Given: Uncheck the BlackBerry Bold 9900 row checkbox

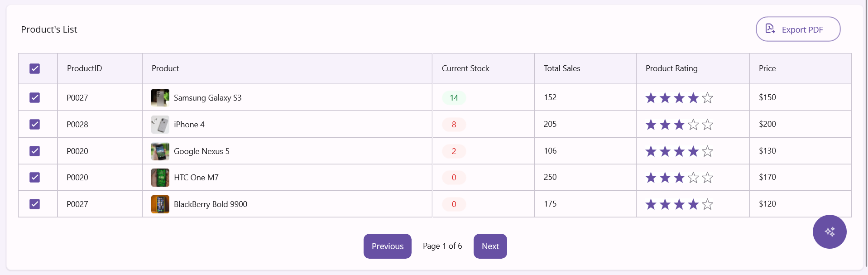Looking at the screenshot, I should pyautogui.click(x=35, y=204).
